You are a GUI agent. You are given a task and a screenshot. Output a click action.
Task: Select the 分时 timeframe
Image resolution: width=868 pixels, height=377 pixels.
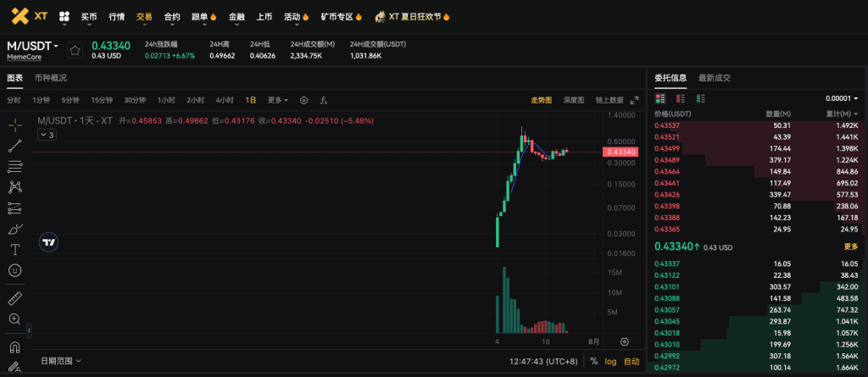pyautogui.click(x=14, y=100)
